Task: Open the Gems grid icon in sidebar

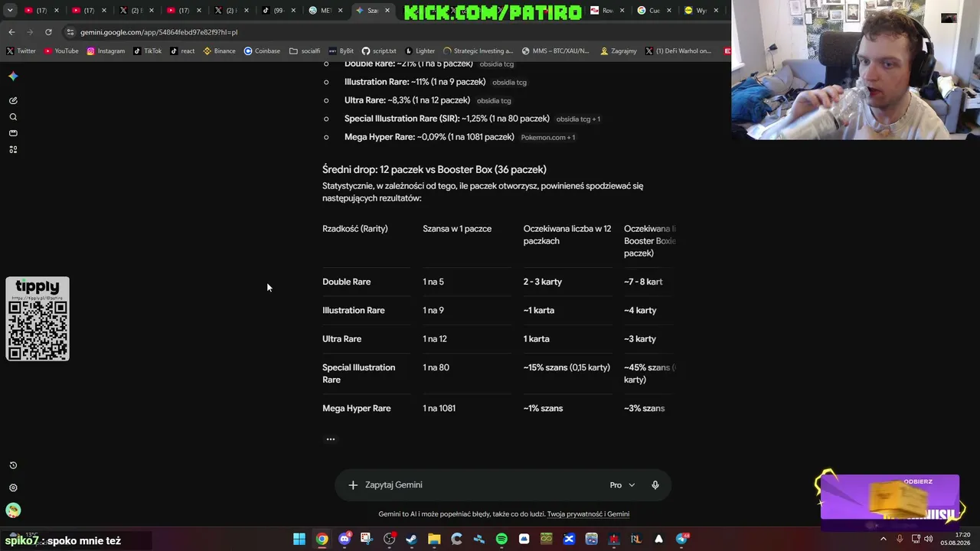Action: pyautogui.click(x=13, y=149)
